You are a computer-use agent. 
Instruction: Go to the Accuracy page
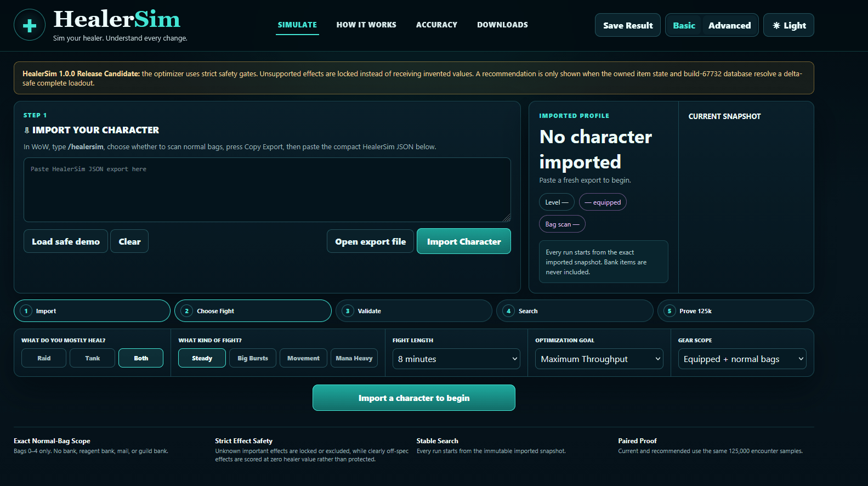tap(436, 25)
